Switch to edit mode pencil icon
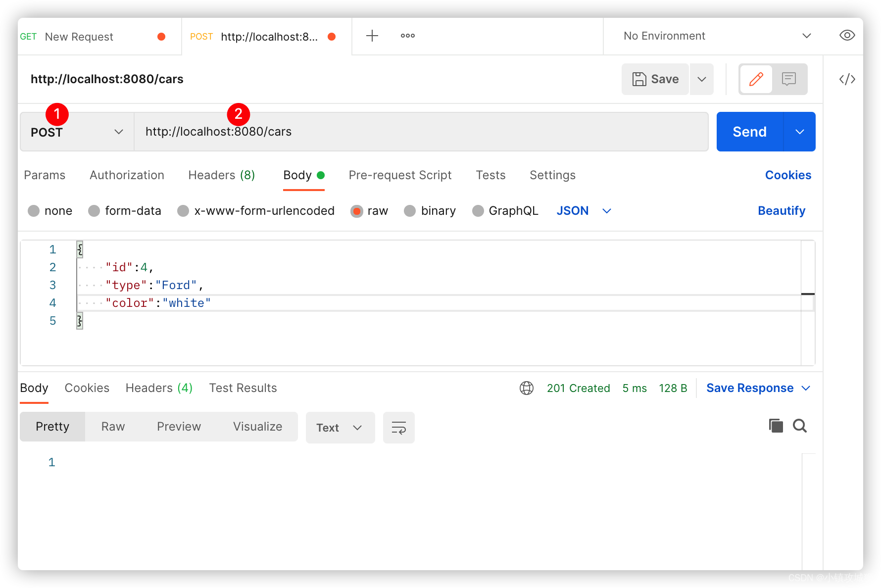 tap(756, 79)
